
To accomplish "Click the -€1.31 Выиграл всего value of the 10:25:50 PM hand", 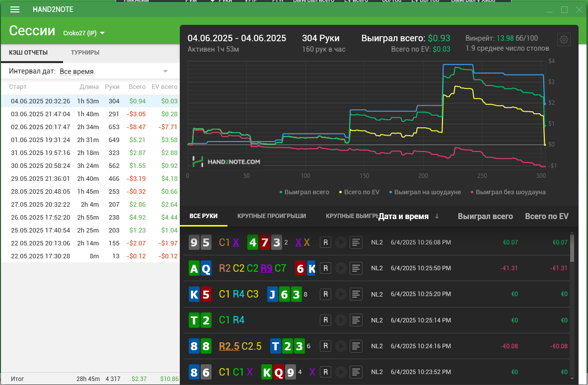I will coord(509,268).
